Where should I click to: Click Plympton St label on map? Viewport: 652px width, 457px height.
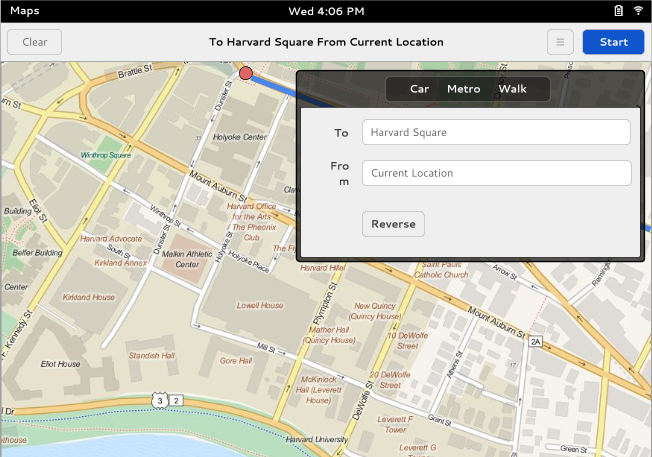[325, 303]
